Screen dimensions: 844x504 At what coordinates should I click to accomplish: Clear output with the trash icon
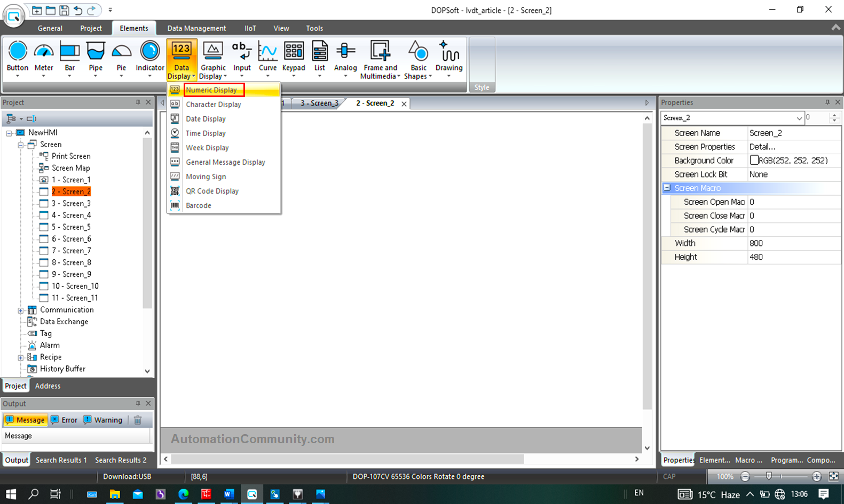pyautogui.click(x=138, y=420)
